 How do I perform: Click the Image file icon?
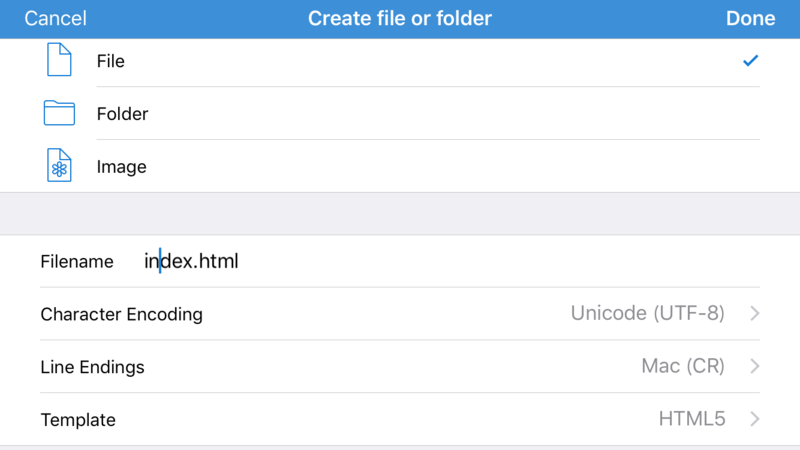tap(60, 166)
